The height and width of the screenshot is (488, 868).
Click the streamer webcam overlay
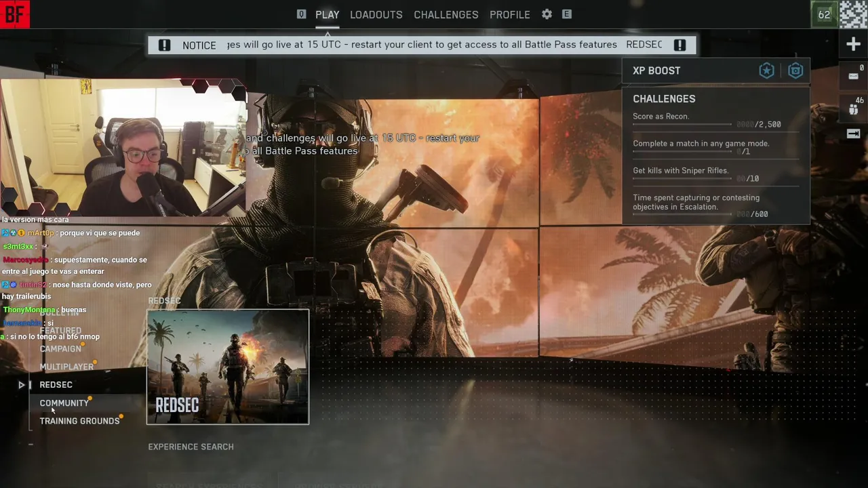click(x=123, y=148)
